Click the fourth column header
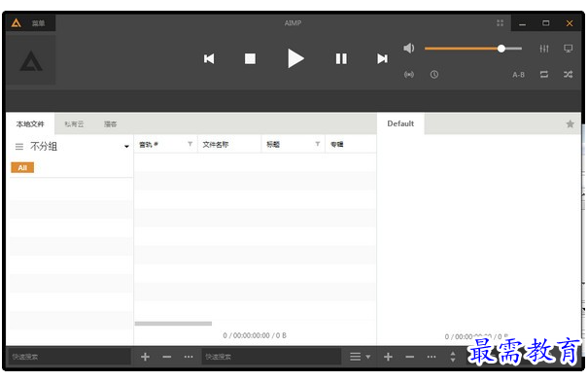Screen dimensions: 588x381 click(x=351, y=145)
